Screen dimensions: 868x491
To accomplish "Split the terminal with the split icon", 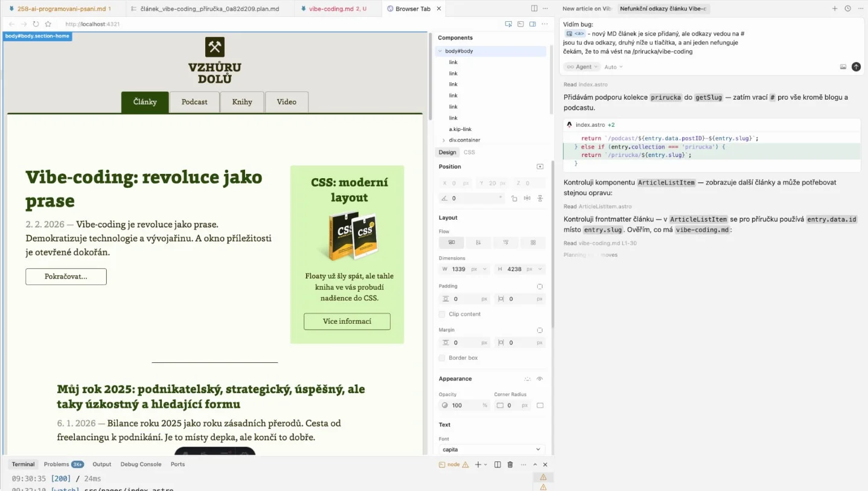I will [x=496, y=464].
